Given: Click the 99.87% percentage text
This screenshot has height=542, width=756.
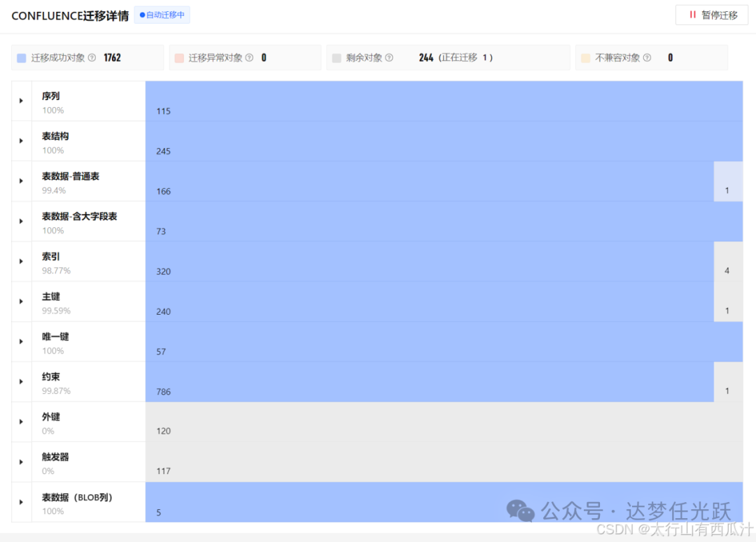Looking at the screenshot, I should tap(57, 391).
